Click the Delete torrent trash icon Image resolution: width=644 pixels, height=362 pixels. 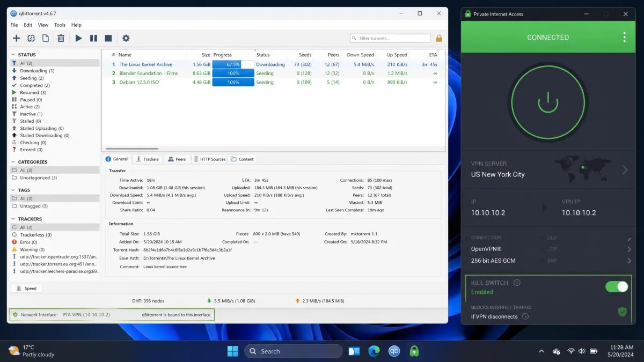[x=61, y=38]
